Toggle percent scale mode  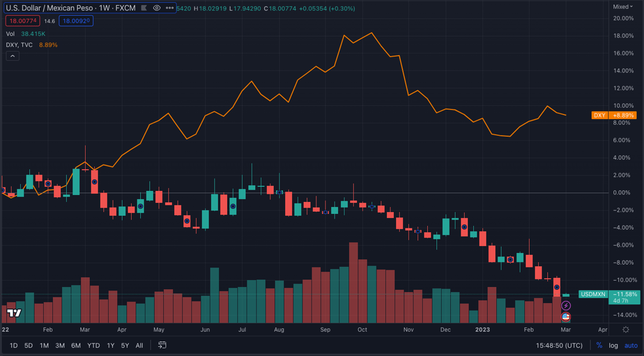599,345
